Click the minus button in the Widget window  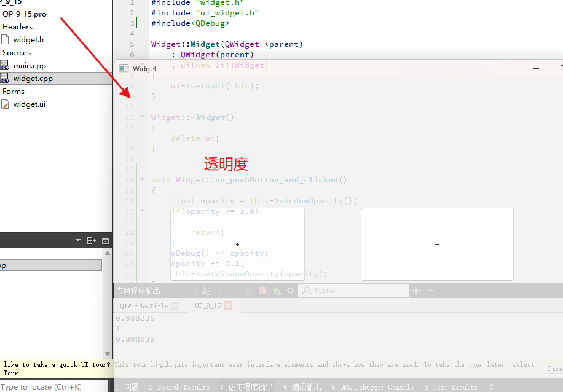click(x=437, y=244)
